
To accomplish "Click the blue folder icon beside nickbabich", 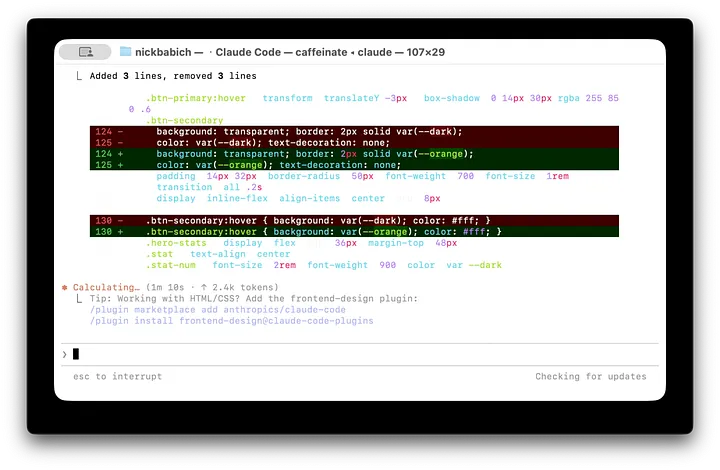I will [x=125, y=52].
